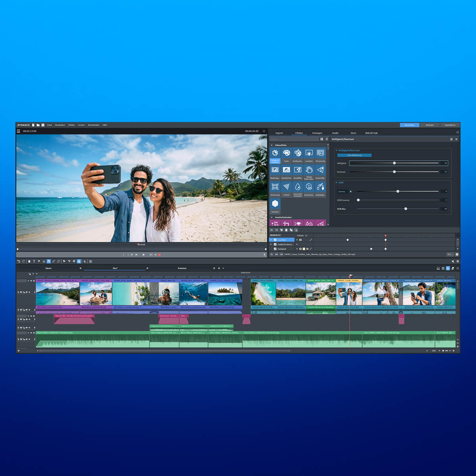Image resolution: width=476 pixels, height=476 pixels.
Task: Select the Leuchten effect tile
Action: coord(309,155)
